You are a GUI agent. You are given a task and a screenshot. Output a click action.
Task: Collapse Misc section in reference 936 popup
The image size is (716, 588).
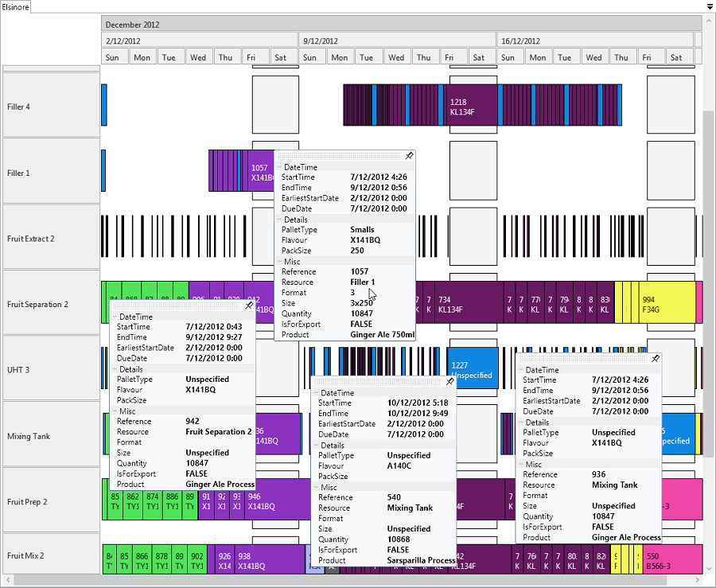click(x=521, y=464)
